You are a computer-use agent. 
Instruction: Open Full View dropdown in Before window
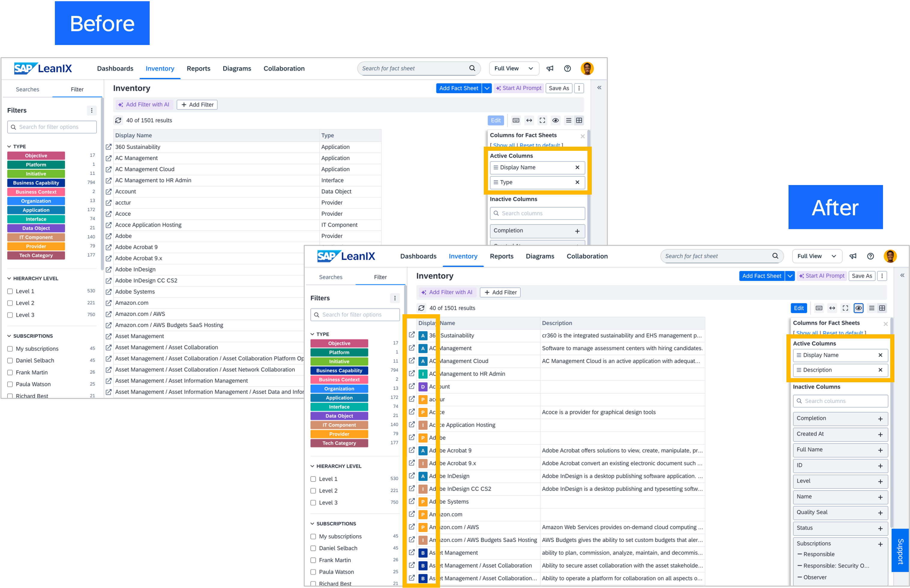pyautogui.click(x=514, y=68)
